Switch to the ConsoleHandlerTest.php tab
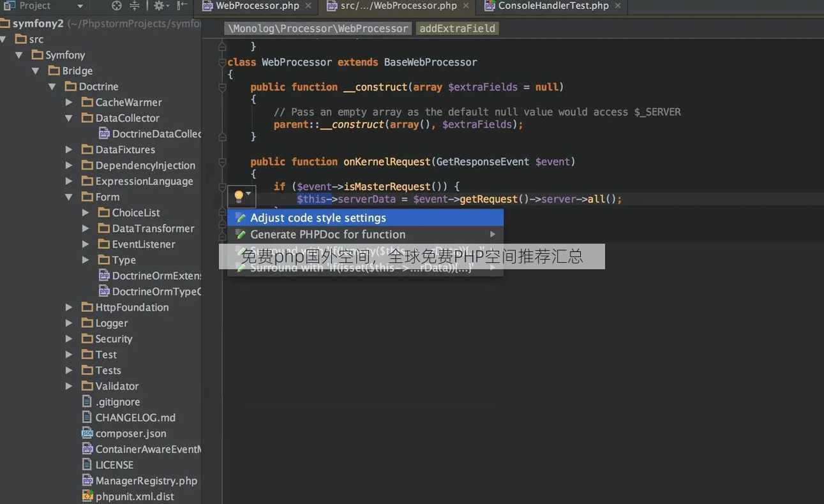 pyautogui.click(x=553, y=6)
